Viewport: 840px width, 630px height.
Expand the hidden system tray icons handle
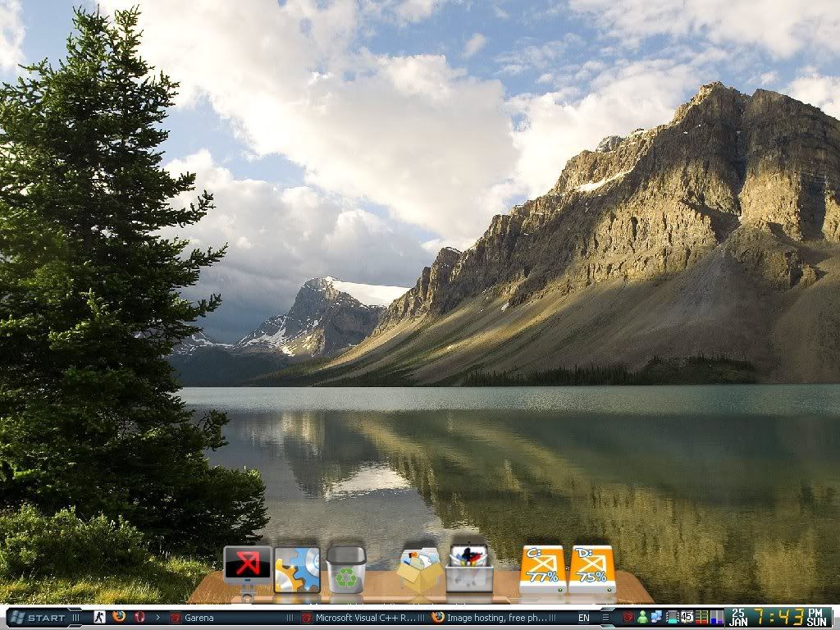(605, 618)
